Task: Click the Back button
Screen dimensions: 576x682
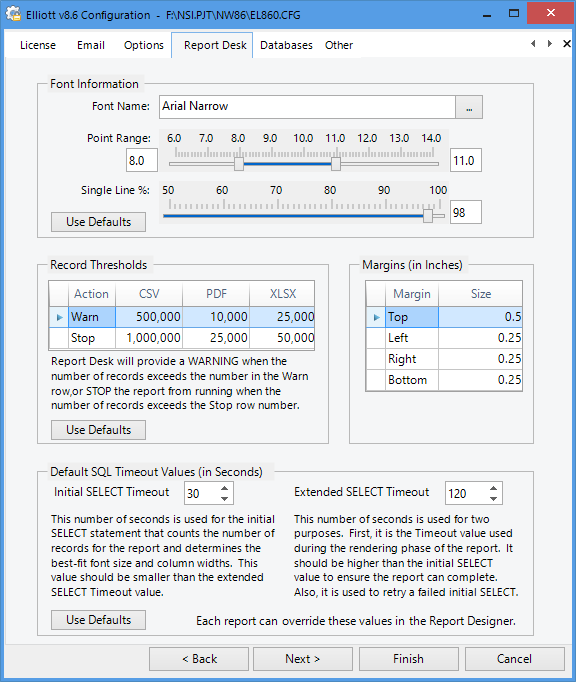Action: click(199, 659)
